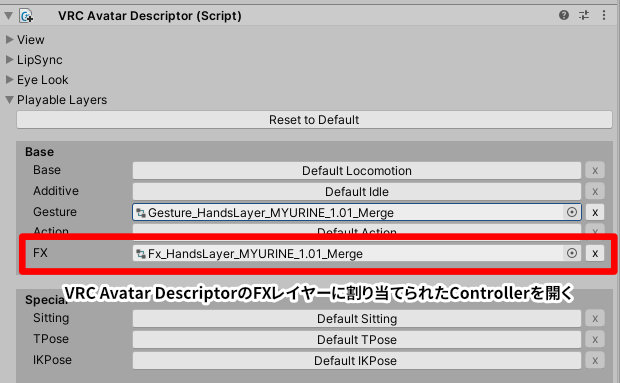Image resolution: width=620 pixels, height=383 pixels.
Task: Clear the FX layer with its x button
Action: pos(595,253)
